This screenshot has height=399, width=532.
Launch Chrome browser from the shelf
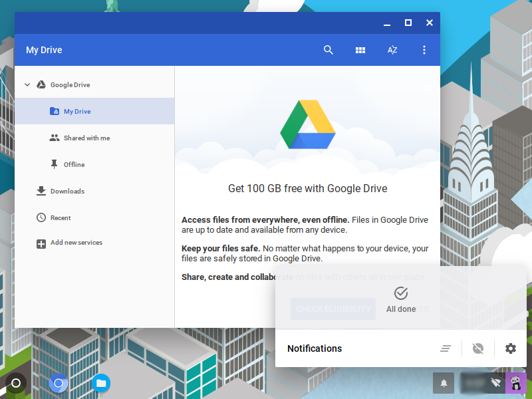coord(59,383)
